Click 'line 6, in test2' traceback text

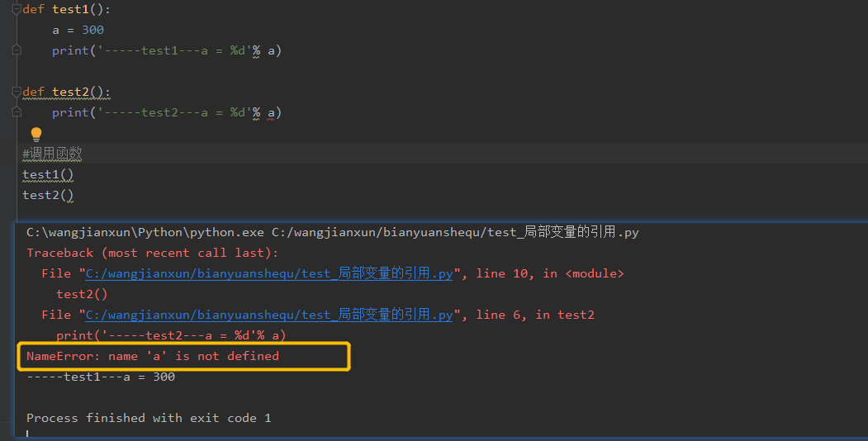click(x=535, y=315)
